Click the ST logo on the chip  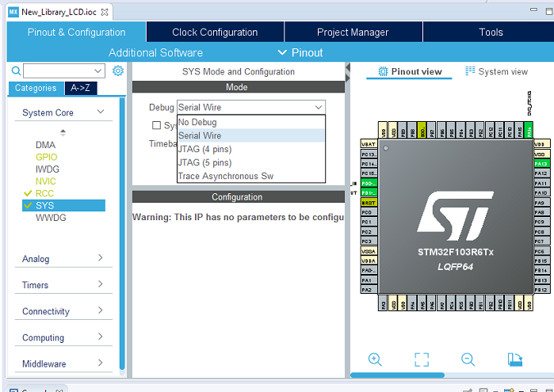click(x=456, y=215)
